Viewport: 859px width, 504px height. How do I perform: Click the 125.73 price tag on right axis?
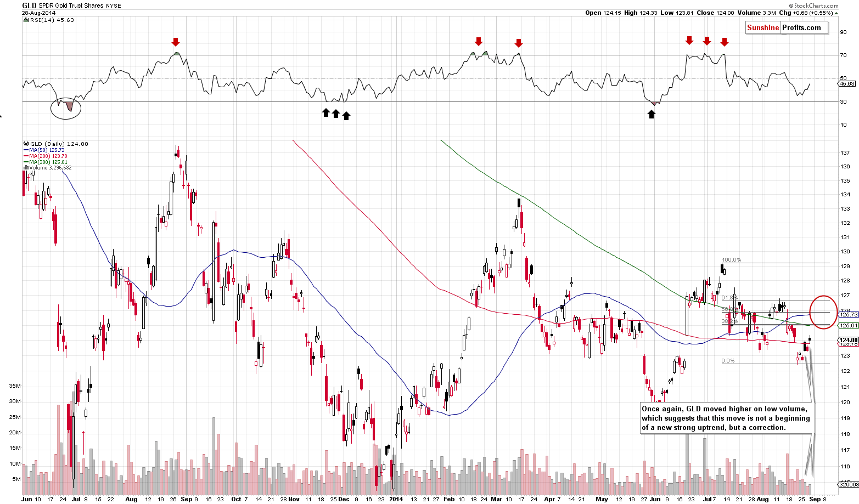(x=849, y=314)
